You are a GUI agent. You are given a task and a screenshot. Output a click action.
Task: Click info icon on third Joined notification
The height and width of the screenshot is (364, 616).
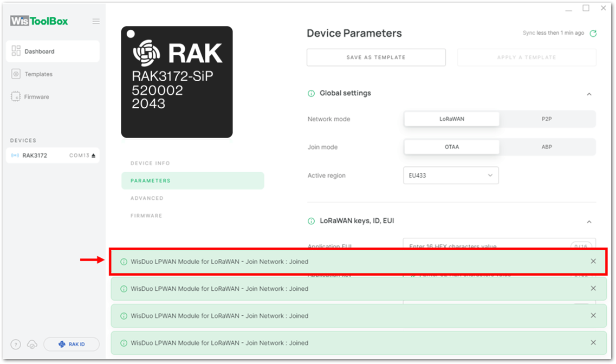pos(124,316)
